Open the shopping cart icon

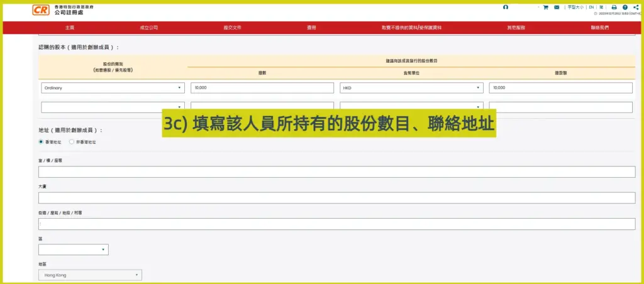(545, 8)
